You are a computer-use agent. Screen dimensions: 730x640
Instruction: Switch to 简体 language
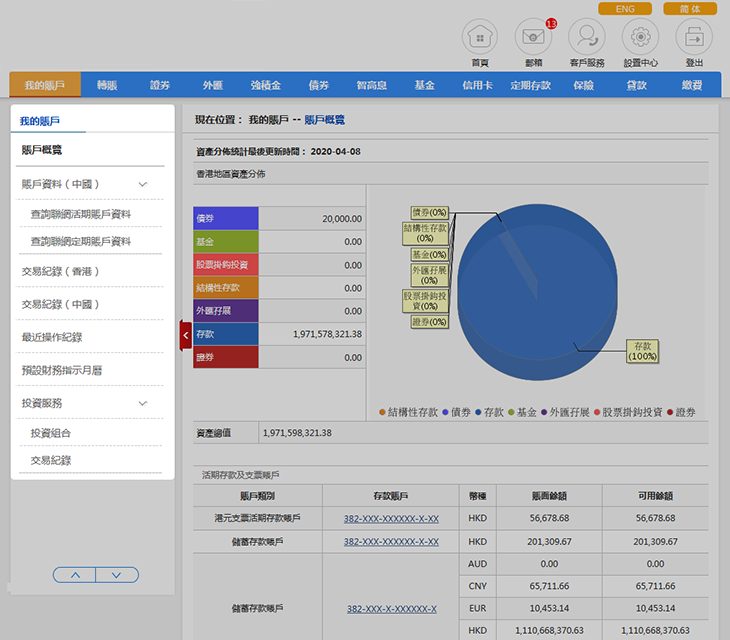690,9
